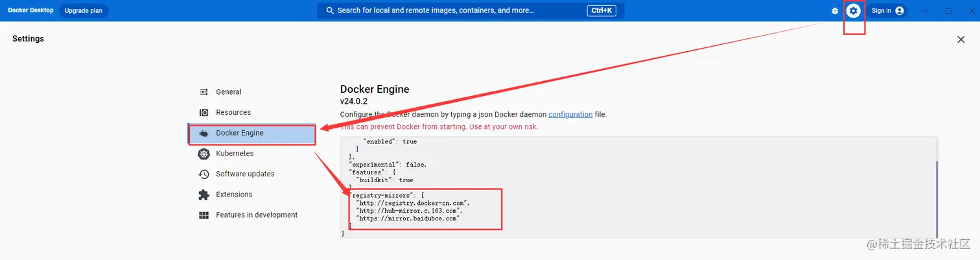Viewport: 980px width, 260px height.
Task: Maximize the Docker Desktop window
Action: [948, 10]
